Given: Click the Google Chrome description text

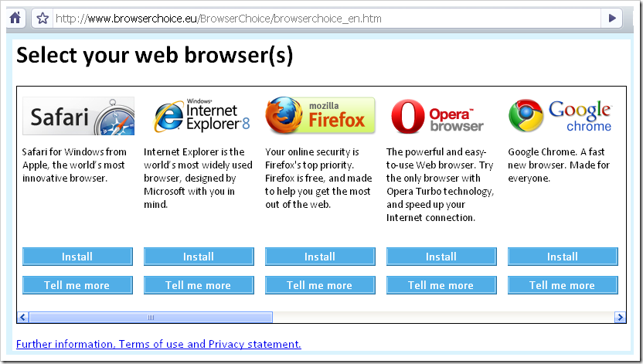Looking at the screenshot, I should point(559,165).
